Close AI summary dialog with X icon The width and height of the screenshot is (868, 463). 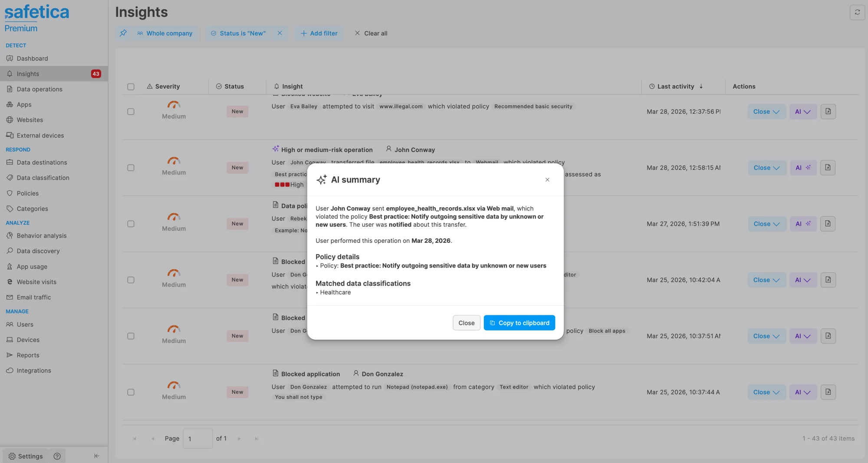coord(547,180)
